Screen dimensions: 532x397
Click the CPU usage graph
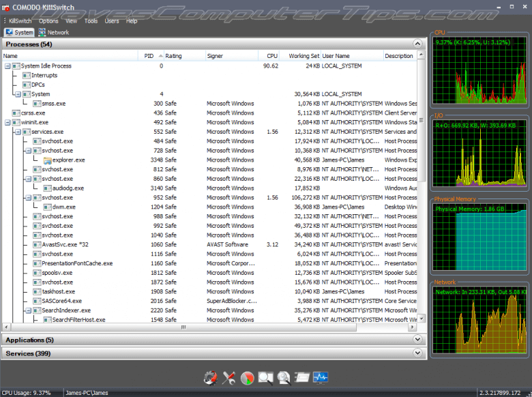(479, 70)
